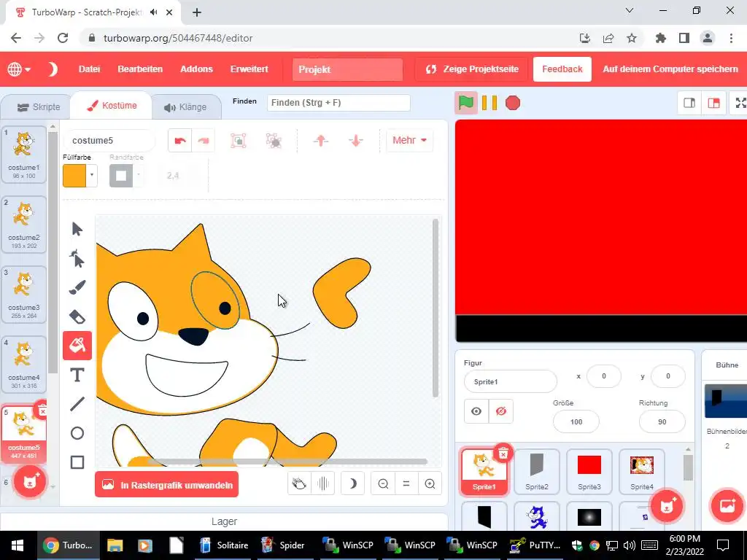747x560 pixels.
Task: Click the orange fill color swatch
Action: pos(74,176)
